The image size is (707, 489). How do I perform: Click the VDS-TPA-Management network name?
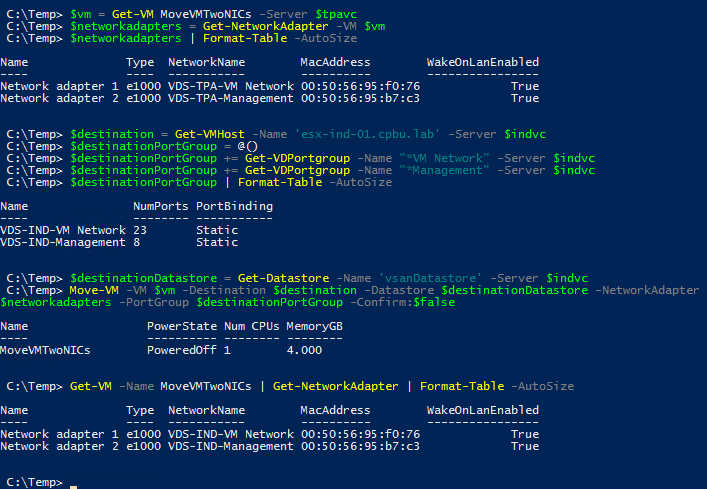231,98
